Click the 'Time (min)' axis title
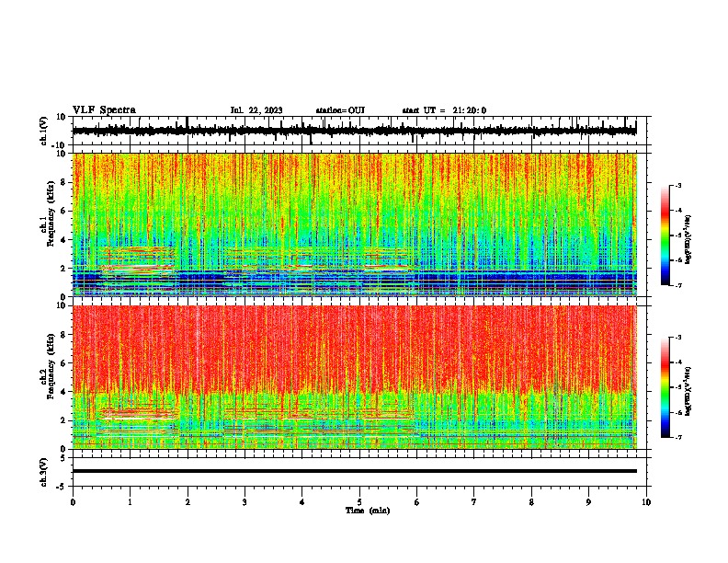This screenshot has width=728, height=563. click(368, 511)
